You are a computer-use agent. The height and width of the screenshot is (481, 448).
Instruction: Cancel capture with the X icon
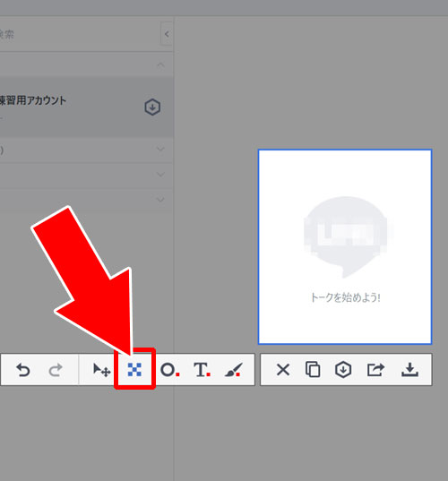coord(283,370)
